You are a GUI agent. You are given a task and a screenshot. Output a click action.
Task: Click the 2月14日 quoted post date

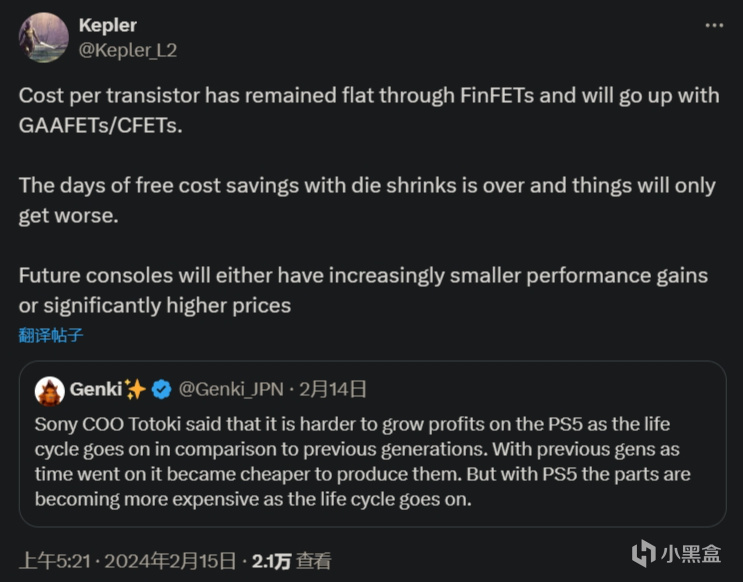click(333, 389)
